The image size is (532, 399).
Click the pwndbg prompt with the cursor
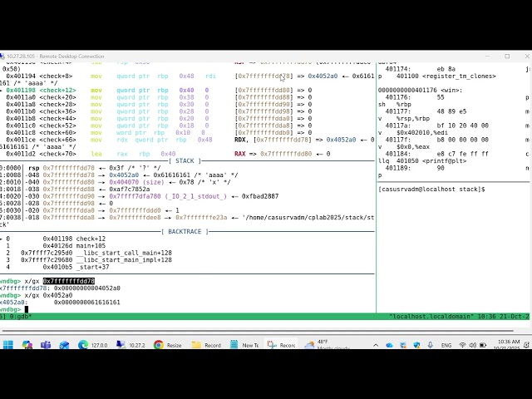coord(13,309)
